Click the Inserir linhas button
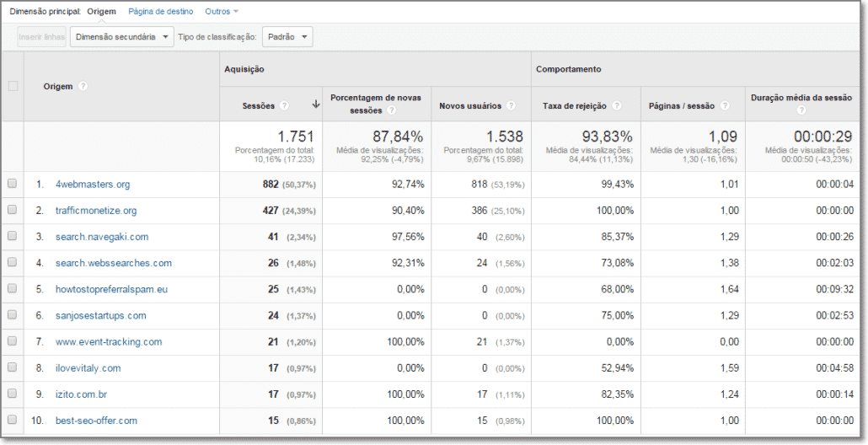Viewport: 868px width, 445px height. tap(41, 37)
